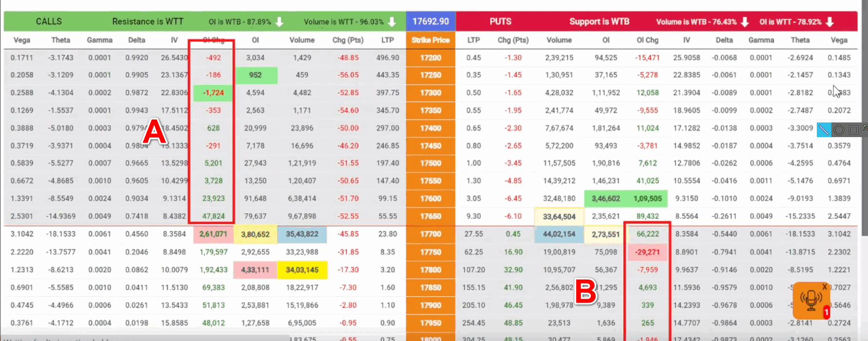868x341 pixels.
Task: Select the 17700 strike price cell
Action: 431,234
